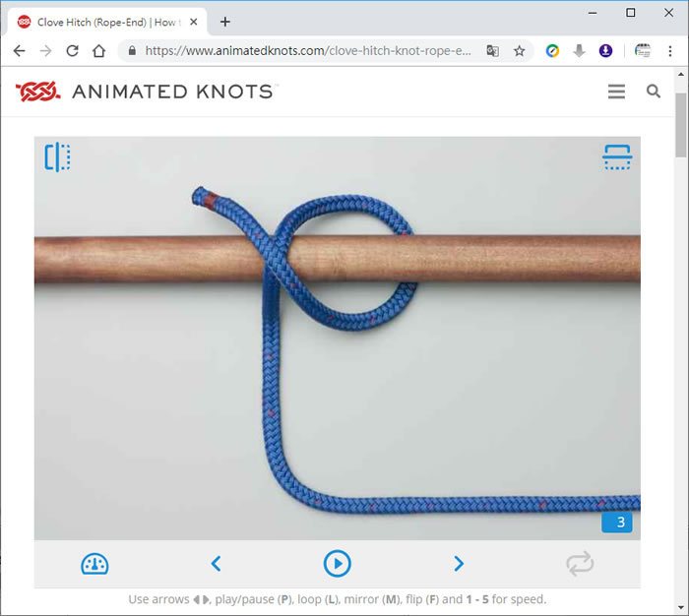Maximize the browser window
The height and width of the screenshot is (616, 689).
[x=631, y=13]
